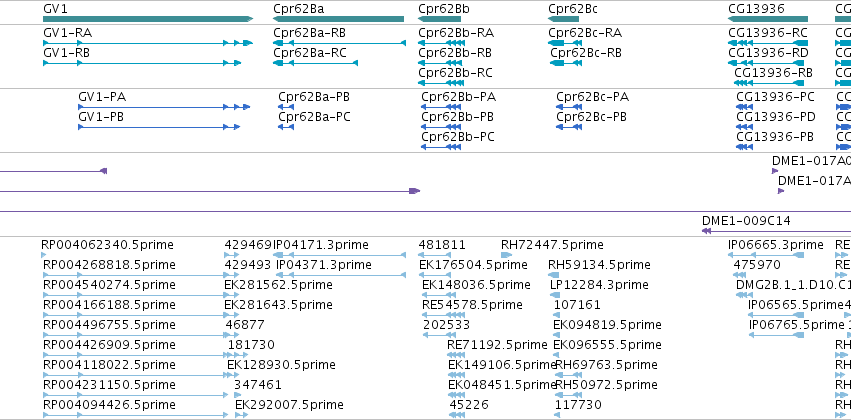Open EST RE54578.5prime
Viewport: 851px width, 420px height.
(x=472, y=305)
